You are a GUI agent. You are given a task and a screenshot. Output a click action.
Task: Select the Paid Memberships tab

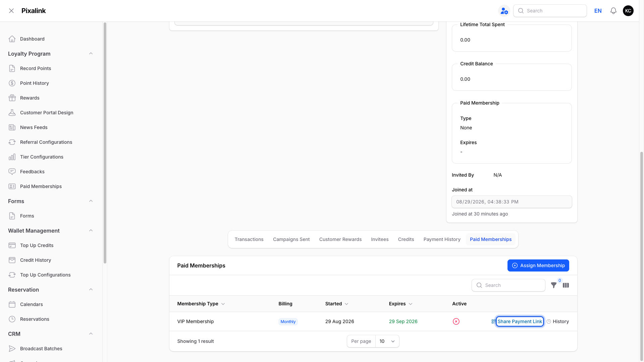click(x=490, y=239)
